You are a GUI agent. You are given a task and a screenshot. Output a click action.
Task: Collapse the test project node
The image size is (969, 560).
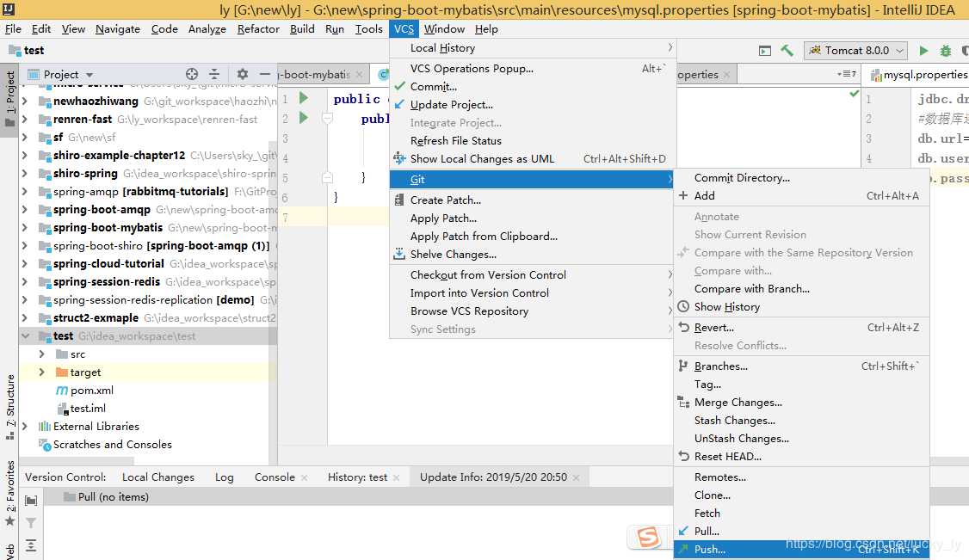[x=25, y=335]
